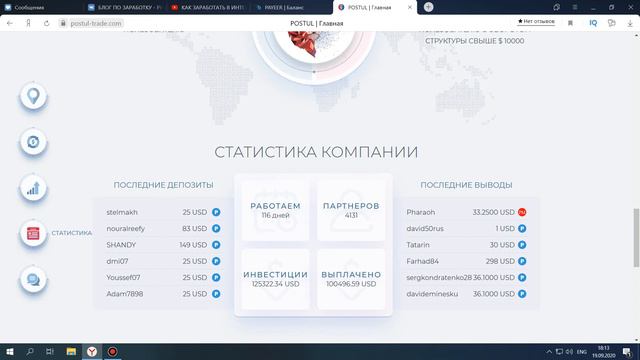Open new tab with plus button
Image resolution: width=640 pixels, height=360 pixels.
point(428,7)
